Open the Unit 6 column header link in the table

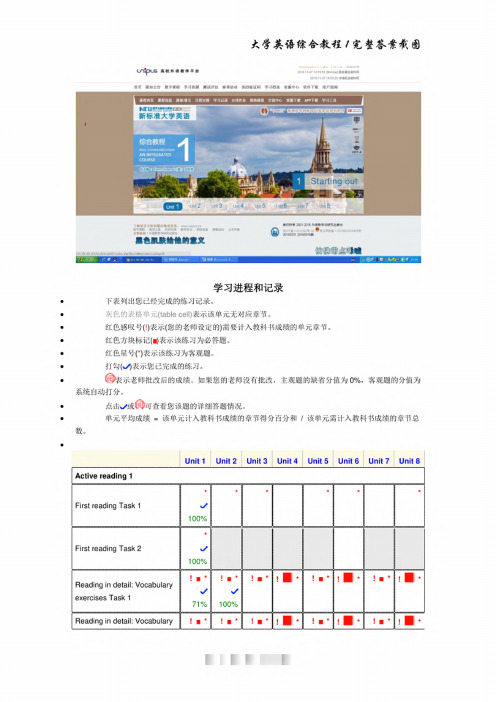click(348, 461)
